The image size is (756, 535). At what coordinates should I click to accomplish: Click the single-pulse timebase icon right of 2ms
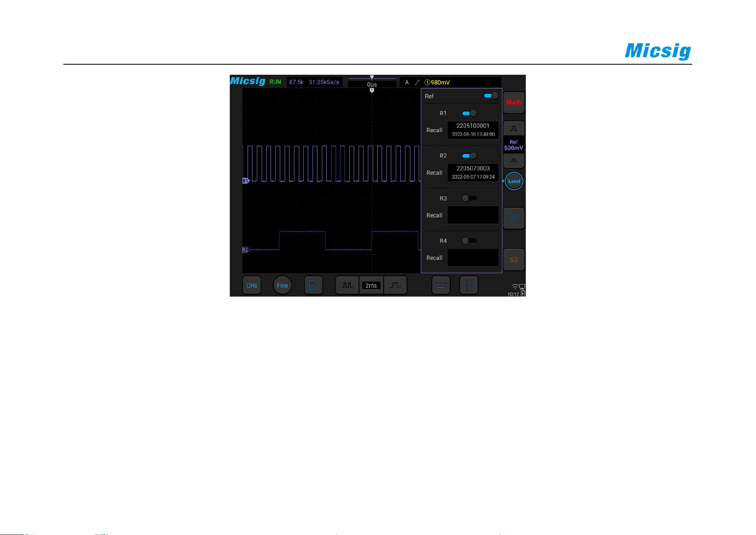[x=395, y=286]
